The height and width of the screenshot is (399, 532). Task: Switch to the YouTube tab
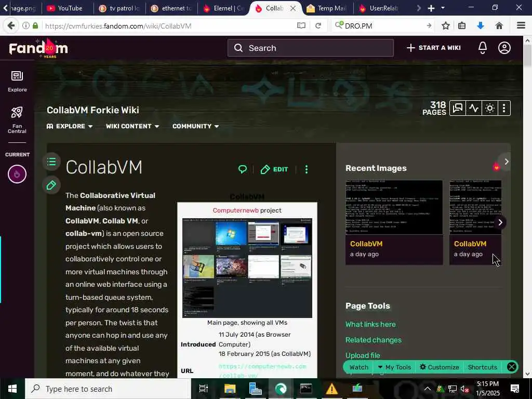(68, 8)
